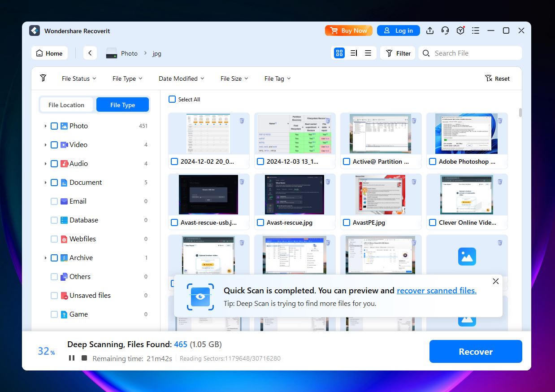The width and height of the screenshot is (555, 392).
Task: Click the vertical scrollbar of file grid
Action: [x=520, y=112]
